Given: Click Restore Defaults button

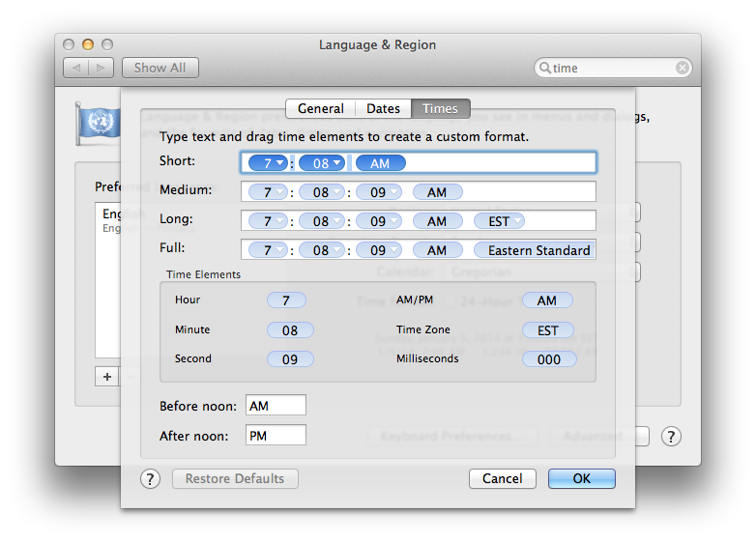Looking at the screenshot, I should [235, 478].
